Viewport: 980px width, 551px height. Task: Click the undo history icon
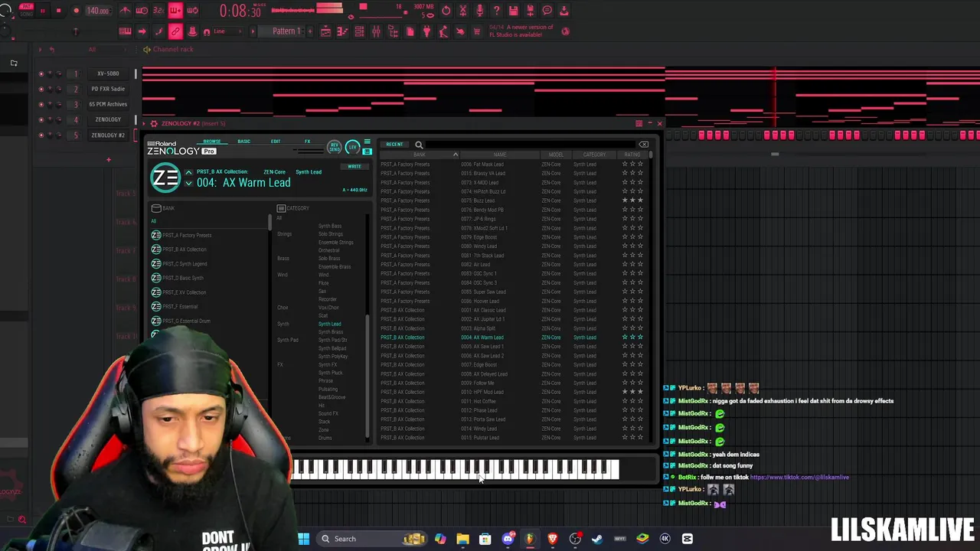pyautogui.click(x=446, y=11)
